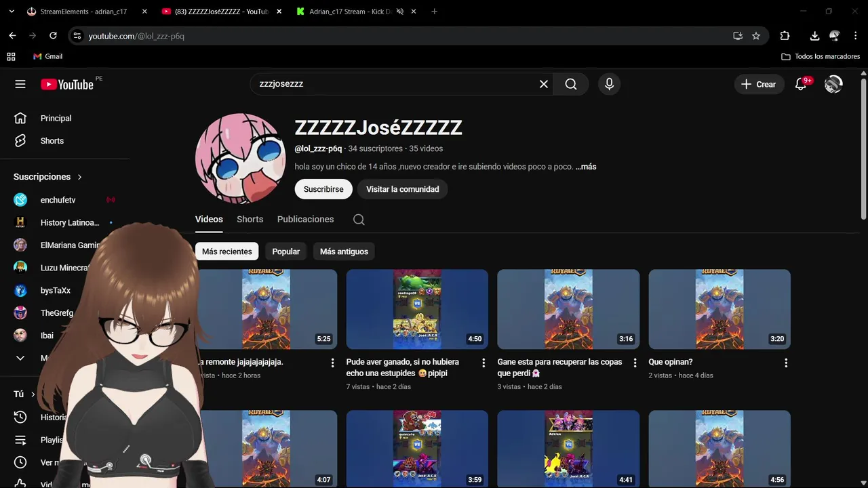The image size is (868, 488).
Task: Expand more subscriptions chevron below Ibai
Action: 20,358
